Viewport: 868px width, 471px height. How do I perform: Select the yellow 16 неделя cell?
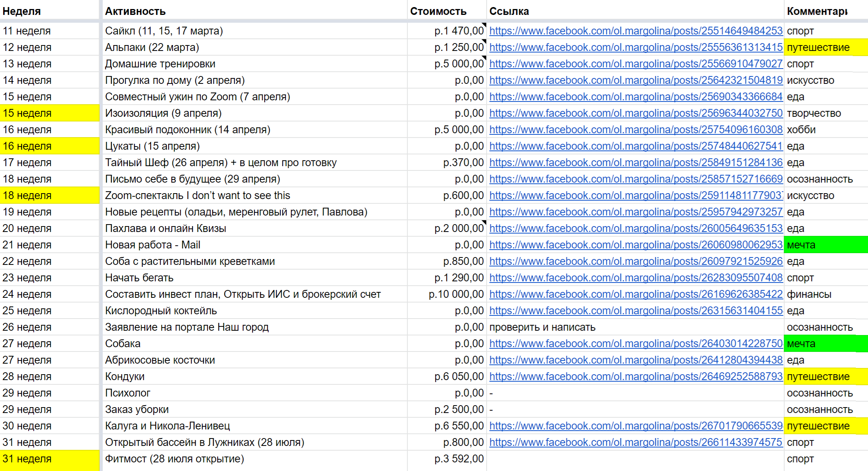click(x=50, y=146)
